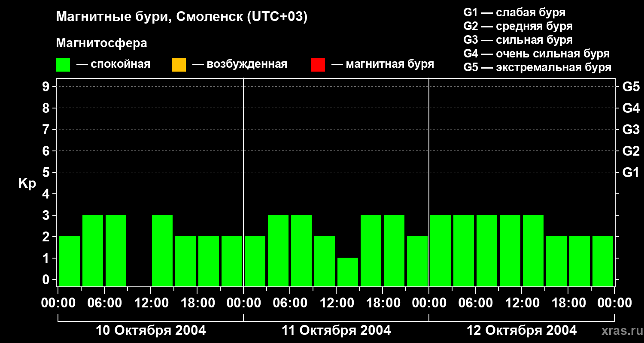The height and width of the screenshot is (343, 644).
Task: Click the '12 Октября 2004' date label
Action: click(x=522, y=331)
